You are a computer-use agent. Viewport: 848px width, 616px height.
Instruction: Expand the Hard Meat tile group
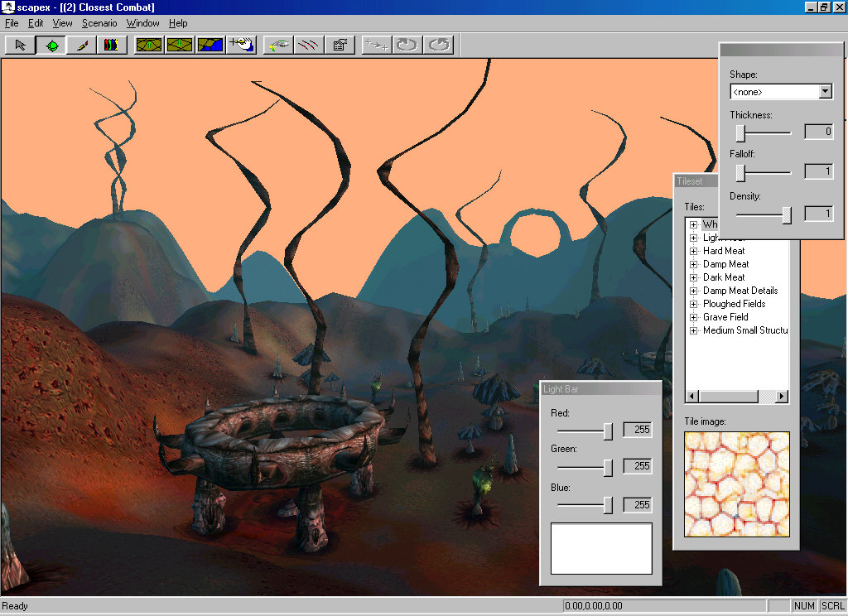coord(693,251)
